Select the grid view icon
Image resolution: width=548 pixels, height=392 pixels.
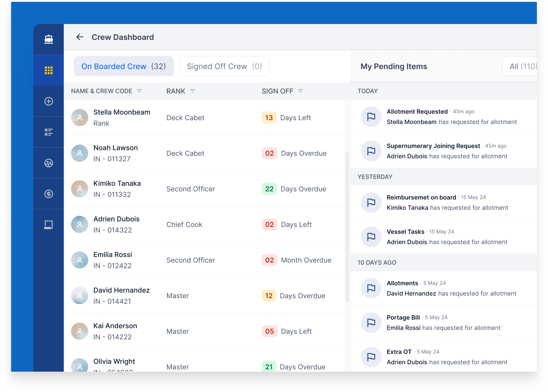point(49,70)
